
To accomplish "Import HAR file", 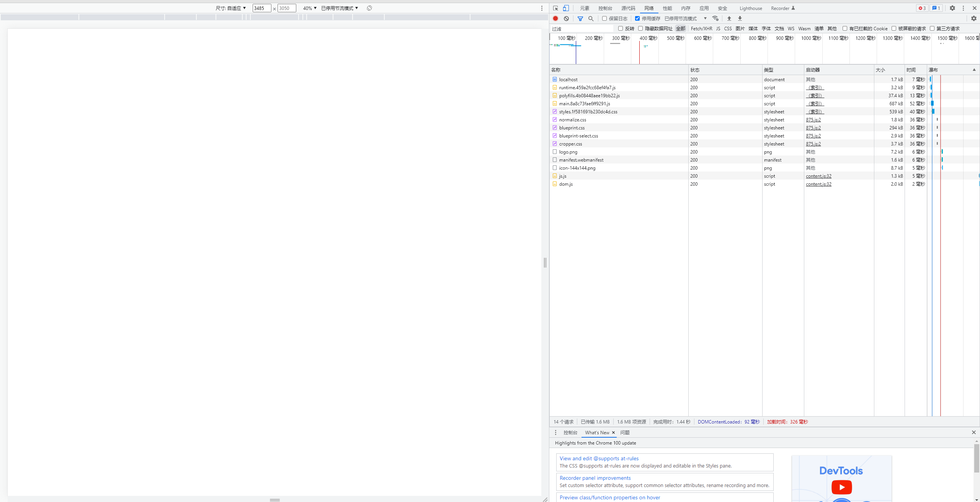I will [x=729, y=18].
